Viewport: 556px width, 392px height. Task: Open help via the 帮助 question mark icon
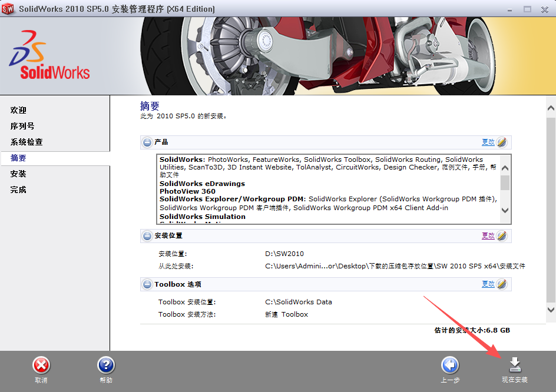(x=105, y=364)
